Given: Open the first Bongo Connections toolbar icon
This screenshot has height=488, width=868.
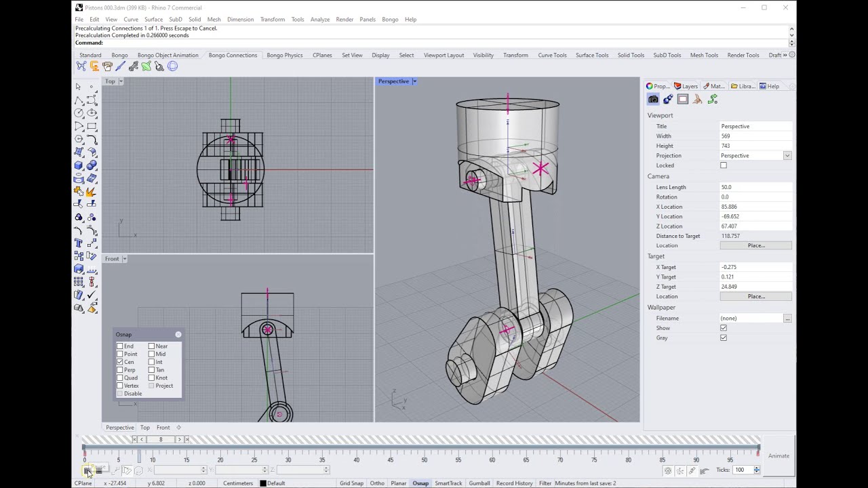Looking at the screenshot, I should (x=81, y=66).
